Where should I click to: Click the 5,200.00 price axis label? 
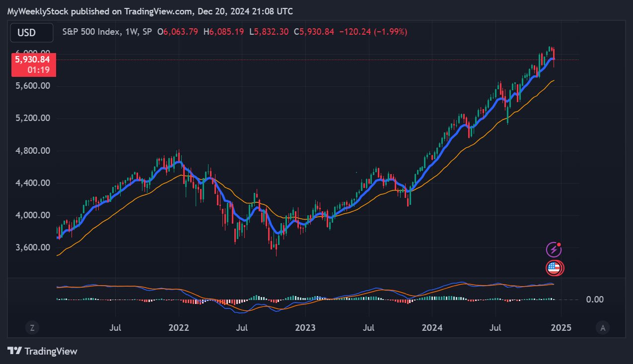32,118
